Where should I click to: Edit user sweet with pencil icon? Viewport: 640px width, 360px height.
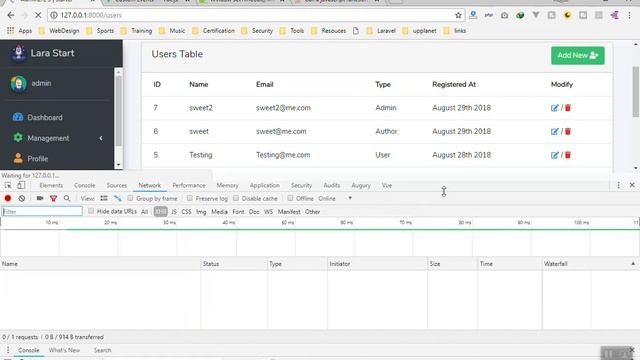coord(554,131)
